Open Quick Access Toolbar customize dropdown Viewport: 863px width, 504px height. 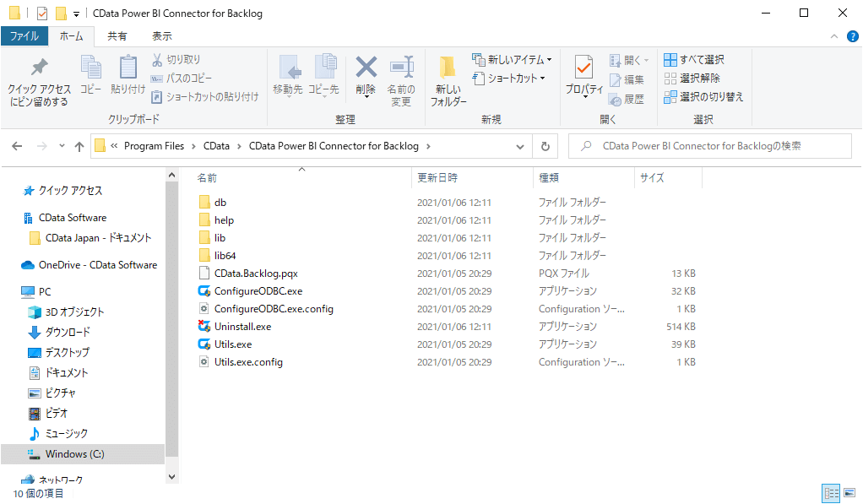coord(76,14)
